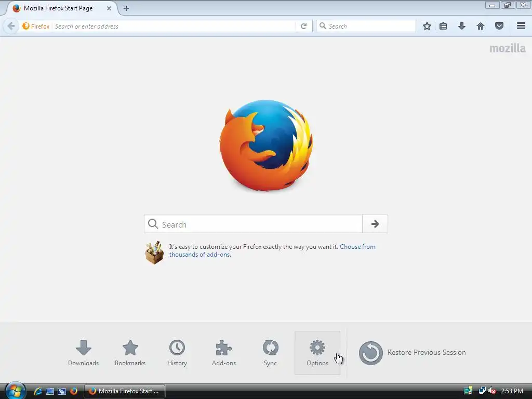The height and width of the screenshot is (399, 532).
Task: Open a new tab with the plus button
Action: [x=126, y=8]
